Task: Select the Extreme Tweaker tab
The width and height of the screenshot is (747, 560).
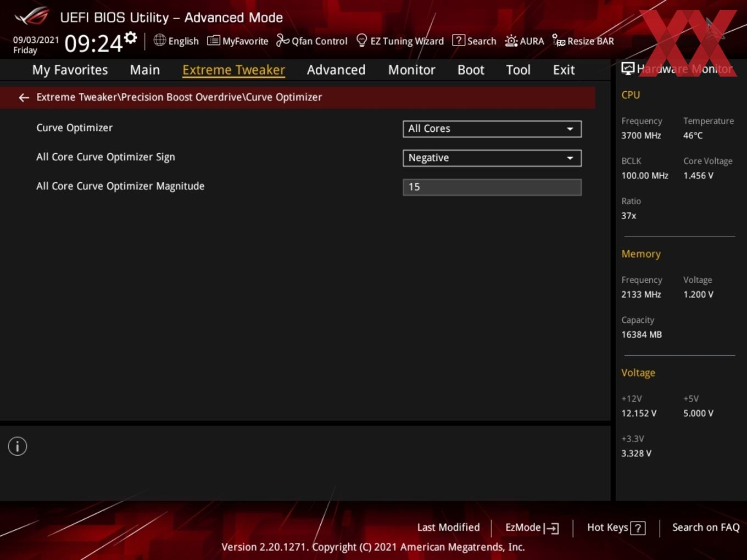Action: click(x=233, y=70)
